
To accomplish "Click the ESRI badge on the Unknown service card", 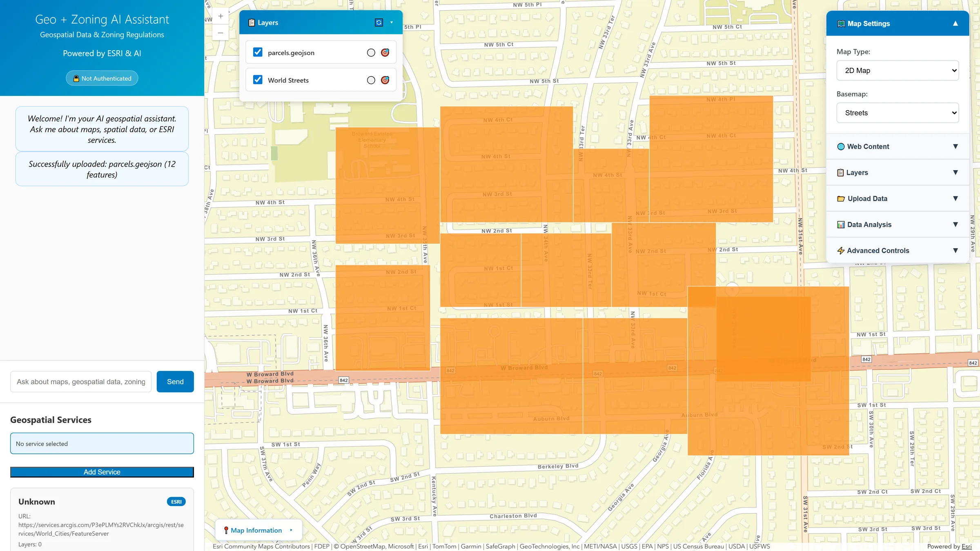I will [x=176, y=502].
